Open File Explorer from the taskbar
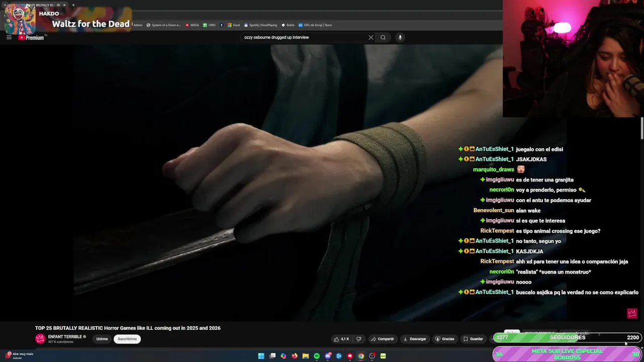Image resolution: width=644 pixels, height=362 pixels. tap(305, 356)
